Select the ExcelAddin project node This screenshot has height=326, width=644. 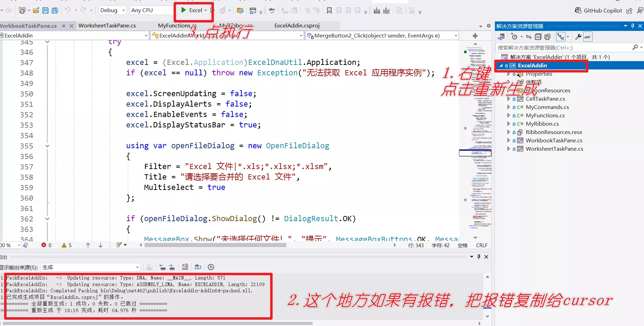click(x=532, y=65)
